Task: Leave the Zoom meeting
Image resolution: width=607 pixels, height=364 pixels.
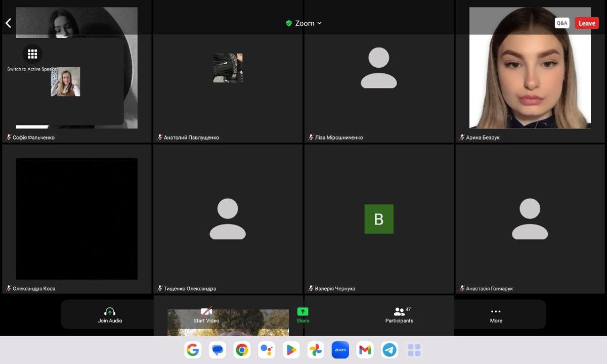Action: (x=586, y=23)
